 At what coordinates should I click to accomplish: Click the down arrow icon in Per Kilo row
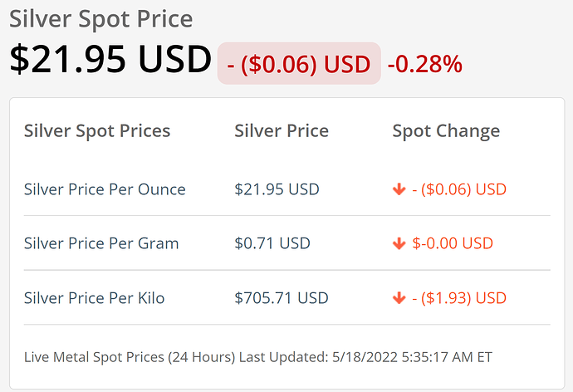click(399, 298)
